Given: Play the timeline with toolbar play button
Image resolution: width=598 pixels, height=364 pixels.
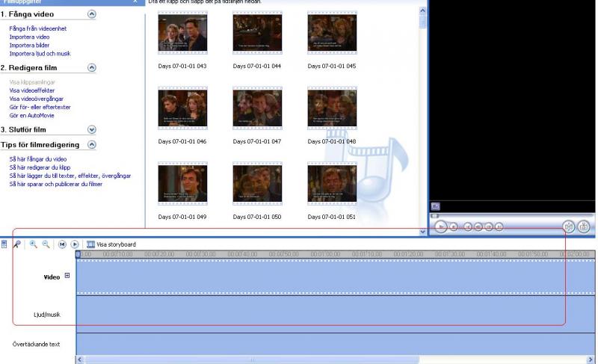Looking at the screenshot, I should 75,244.
